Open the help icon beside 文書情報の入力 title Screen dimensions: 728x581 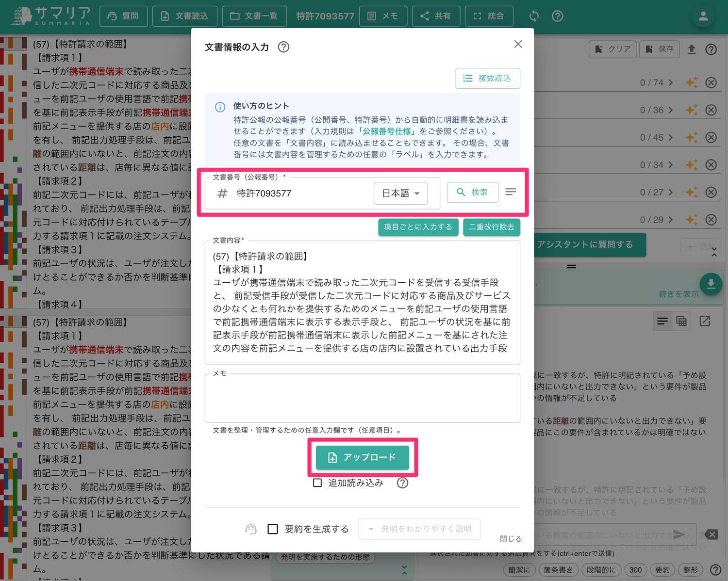(283, 47)
